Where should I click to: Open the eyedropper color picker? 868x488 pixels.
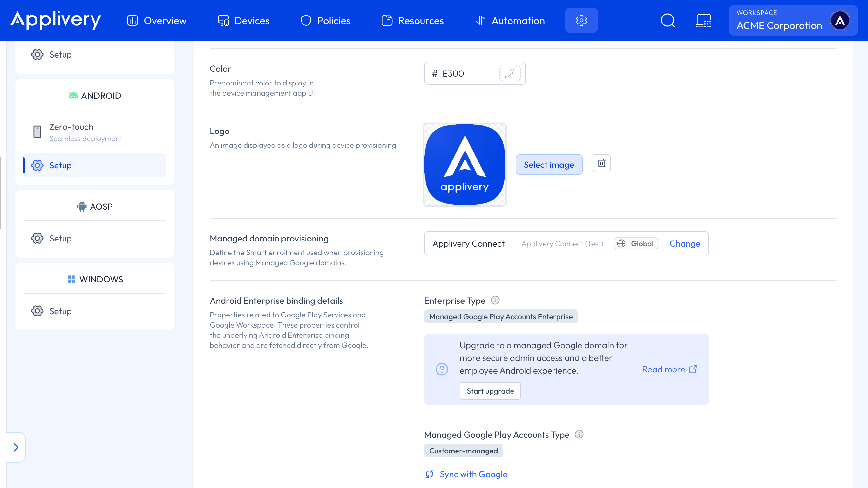[510, 73]
